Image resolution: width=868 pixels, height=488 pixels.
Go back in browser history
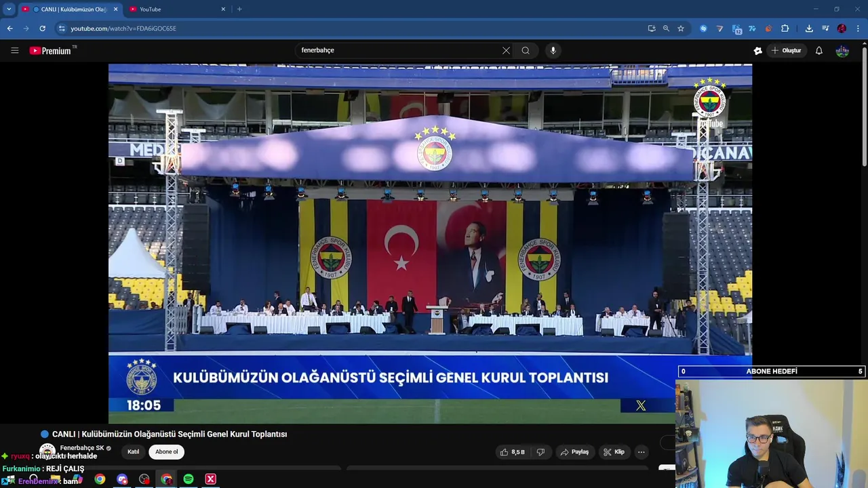tap(9, 28)
